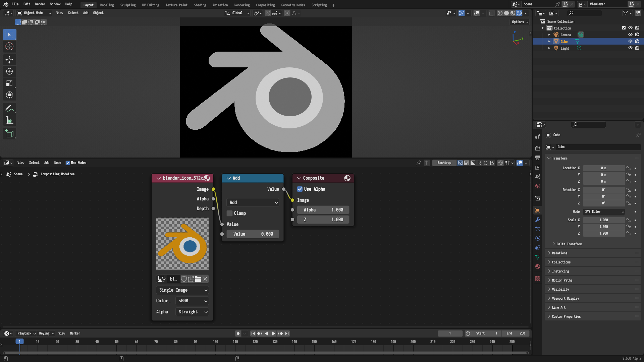Enable Clamp in the Add node

(229, 213)
